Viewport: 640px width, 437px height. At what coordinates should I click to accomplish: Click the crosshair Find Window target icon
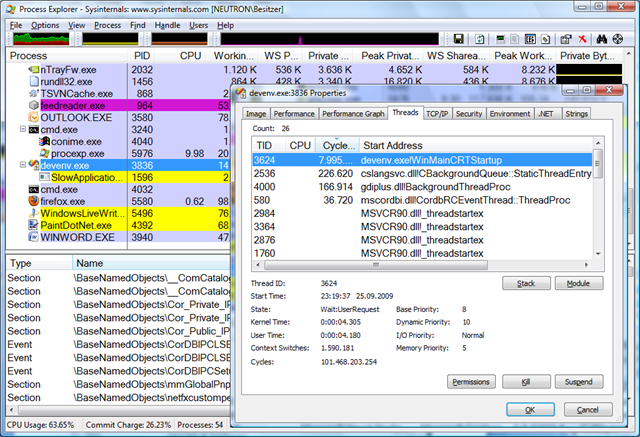pos(618,39)
